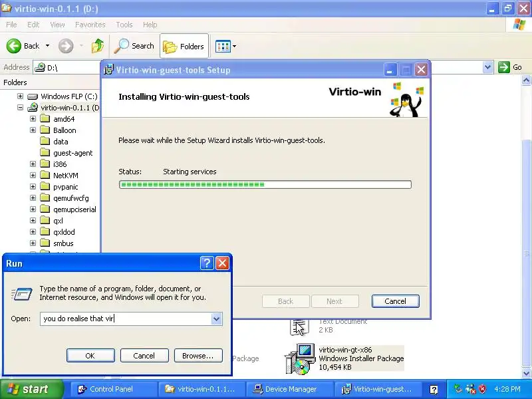The image size is (532, 399).
Task: Click the file list scroll up arrow
Action: click(x=526, y=80)
